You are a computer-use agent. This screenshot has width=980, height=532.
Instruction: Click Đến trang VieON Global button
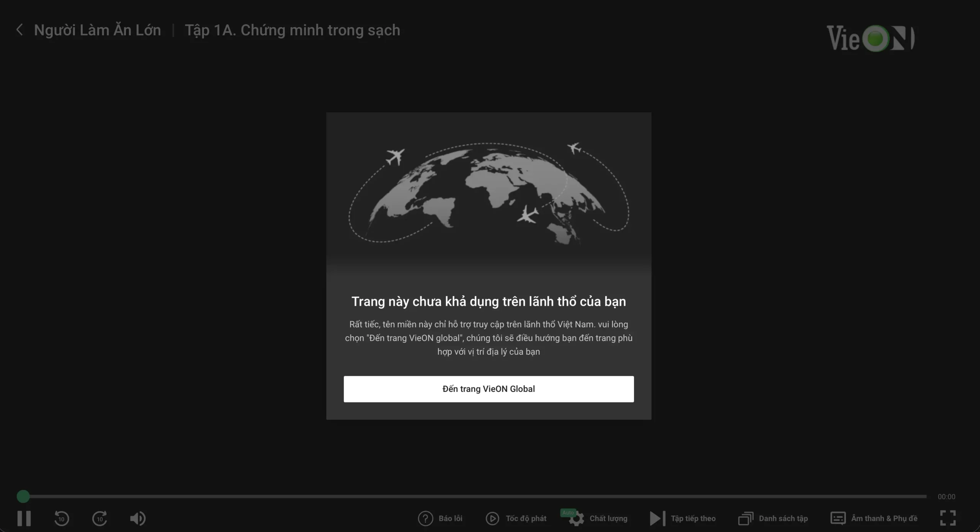pos(489,389)
